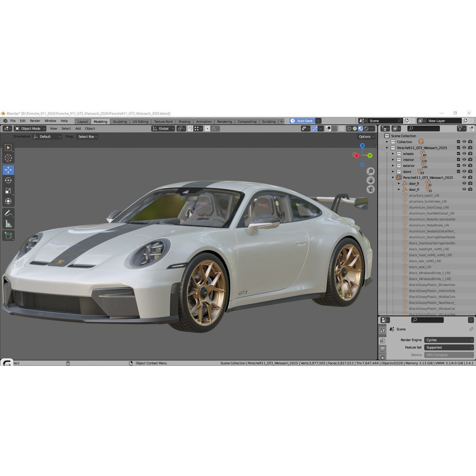
Task: Disable door_fr in renders with camera icon
Action: click(470, 190)
